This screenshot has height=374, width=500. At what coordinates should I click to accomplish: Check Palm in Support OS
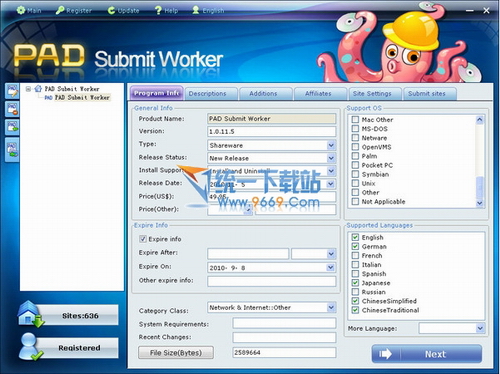[355, 156]
